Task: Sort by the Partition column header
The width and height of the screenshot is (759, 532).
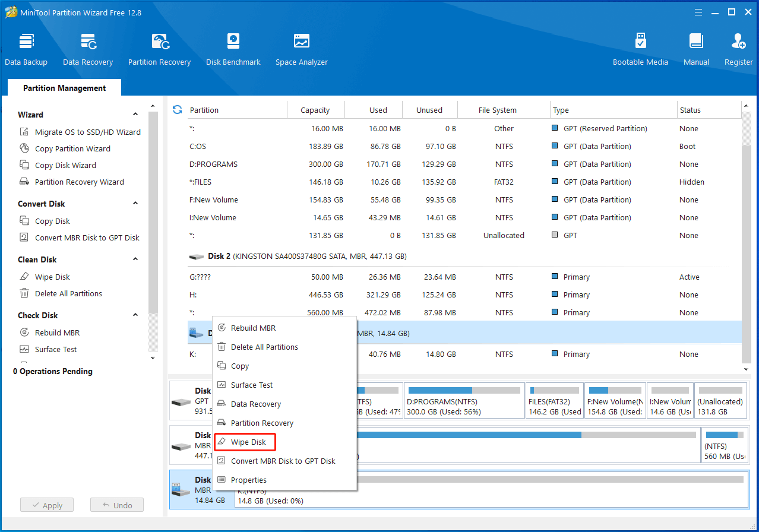Action: coord(236,110)
